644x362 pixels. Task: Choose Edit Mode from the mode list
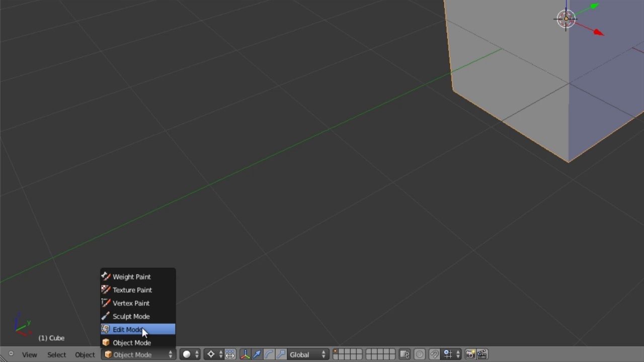point(127,329)
